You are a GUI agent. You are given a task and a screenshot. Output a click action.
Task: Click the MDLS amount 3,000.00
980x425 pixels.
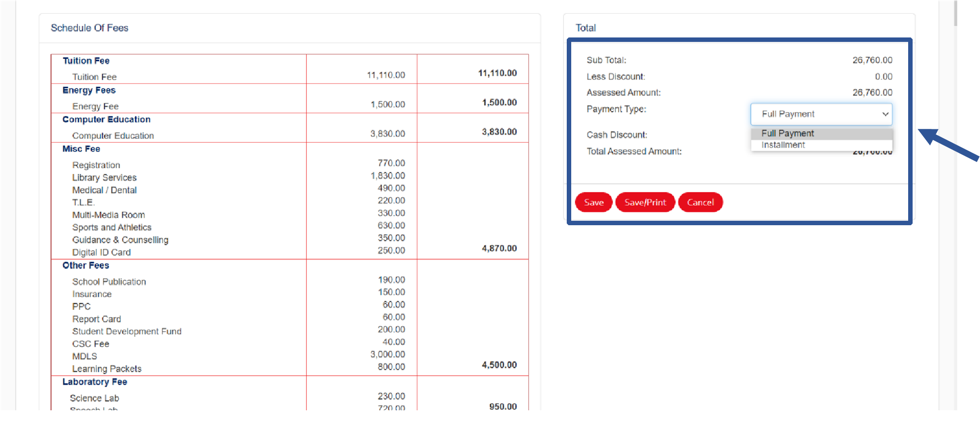coord(387,355)
